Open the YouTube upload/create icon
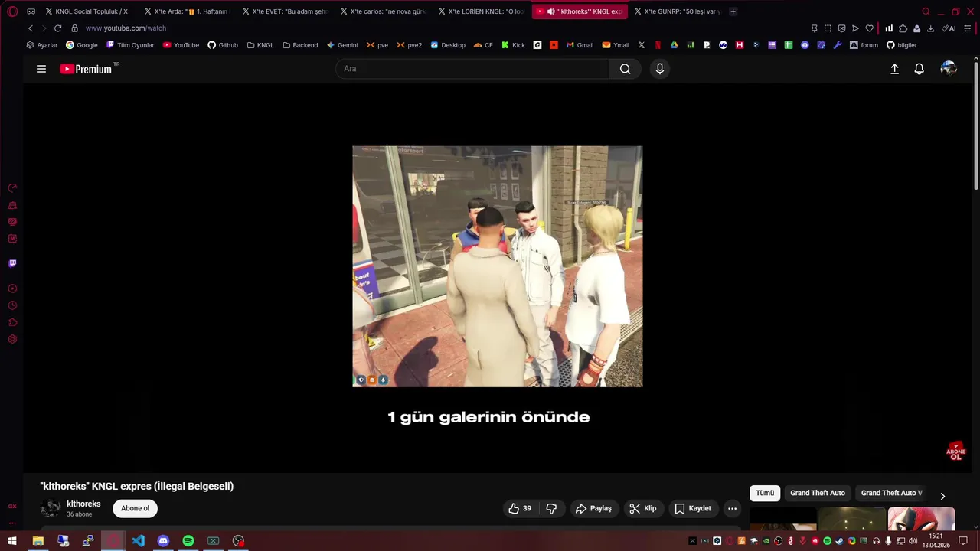 [x=894, y=69]
